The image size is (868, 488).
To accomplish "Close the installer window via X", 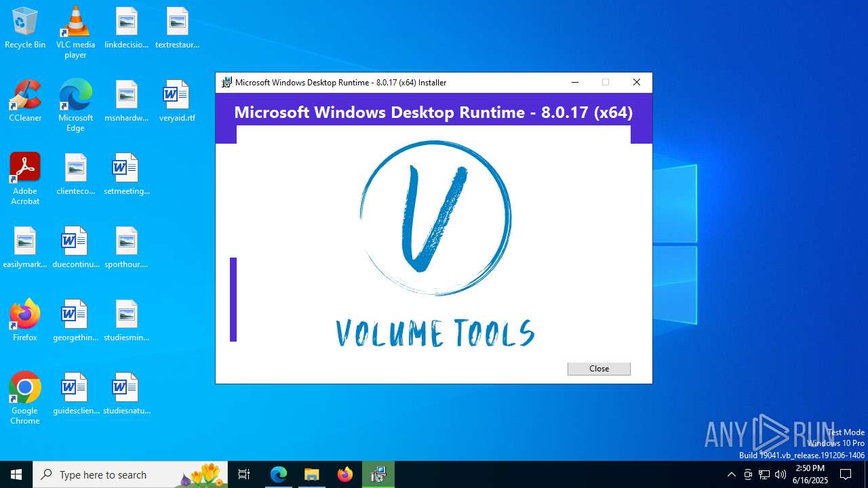I will (x=636, y=82).
